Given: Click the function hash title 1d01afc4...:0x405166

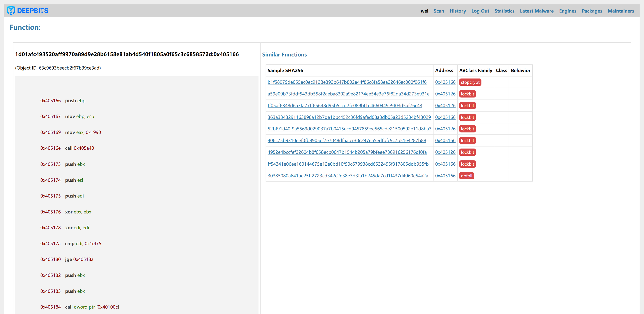Looking at the screenshot, I should (127, 54).
